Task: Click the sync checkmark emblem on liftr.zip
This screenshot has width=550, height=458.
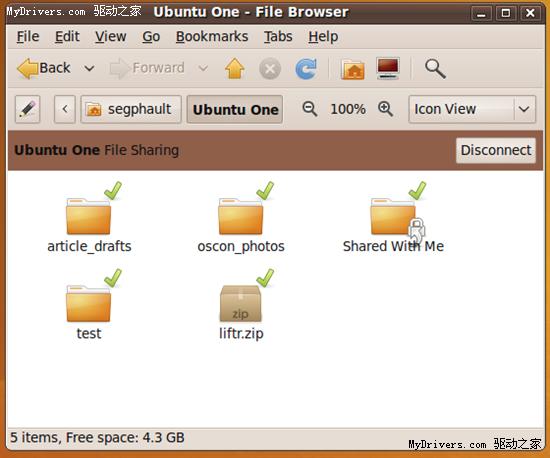Action: click(265, 278)
